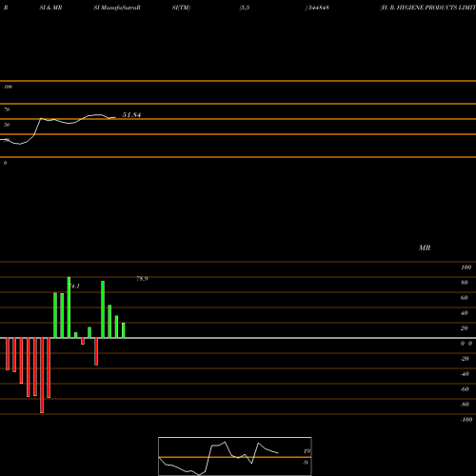Click the '50' label on RSI axis

click(x=7, y=125)
